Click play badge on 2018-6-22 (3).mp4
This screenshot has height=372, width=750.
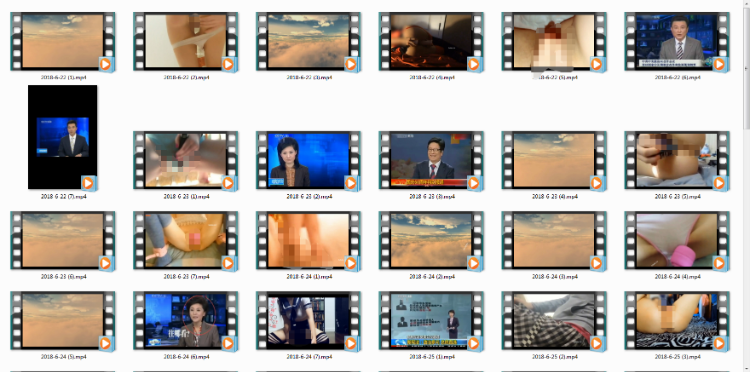click(351, 64)
